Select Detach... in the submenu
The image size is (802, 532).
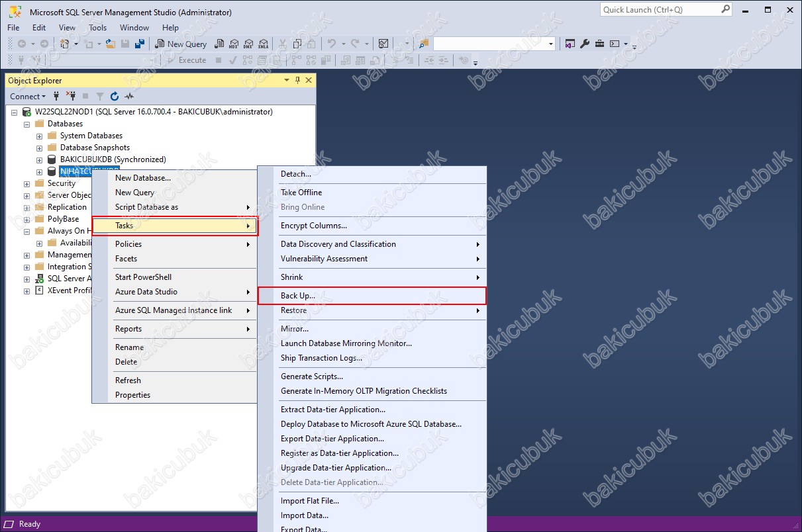(372, 174)
